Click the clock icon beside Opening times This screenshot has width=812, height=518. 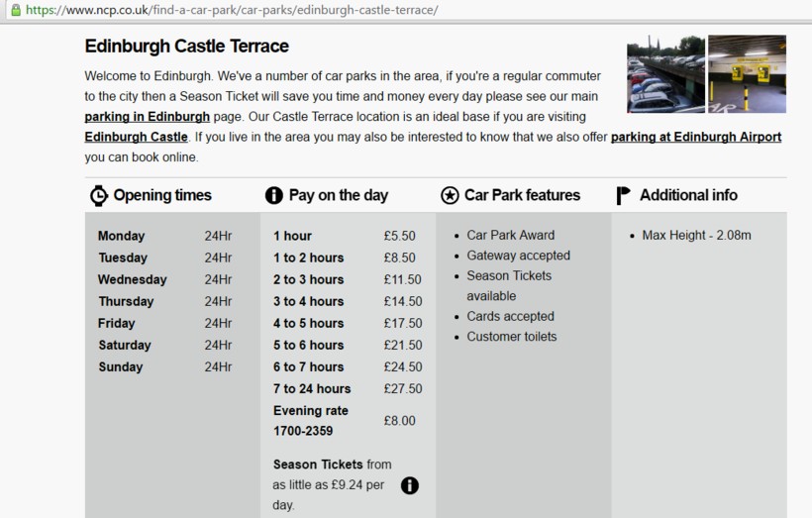pos(98,195)
